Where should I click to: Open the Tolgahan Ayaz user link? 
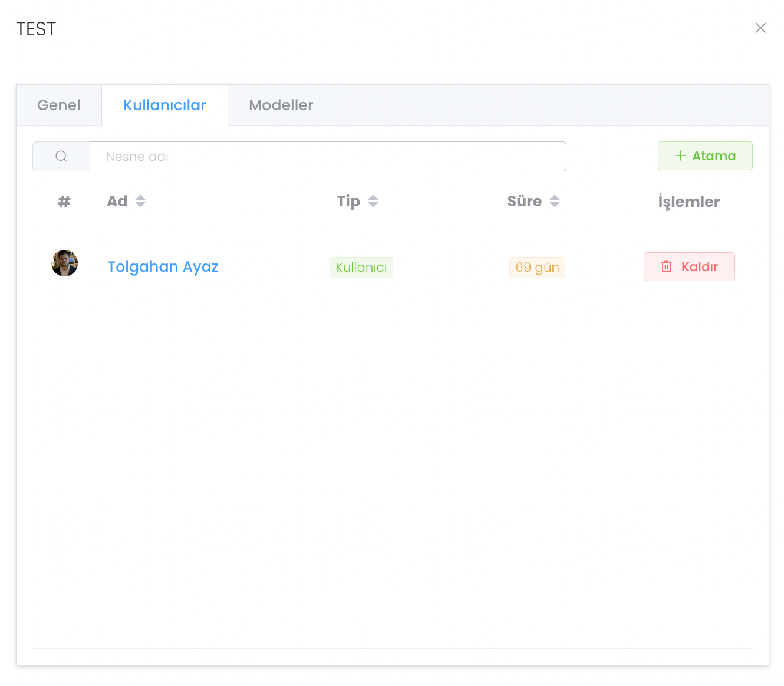tap(163, 266)
